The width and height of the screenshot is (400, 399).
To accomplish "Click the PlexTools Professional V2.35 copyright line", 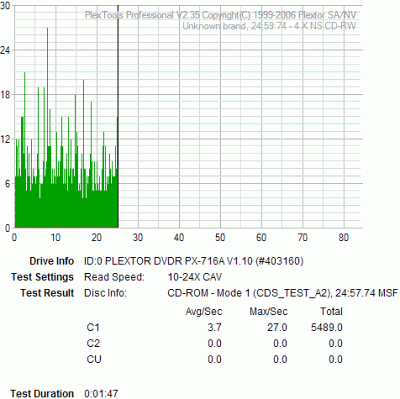I will [x=221, y=15].
